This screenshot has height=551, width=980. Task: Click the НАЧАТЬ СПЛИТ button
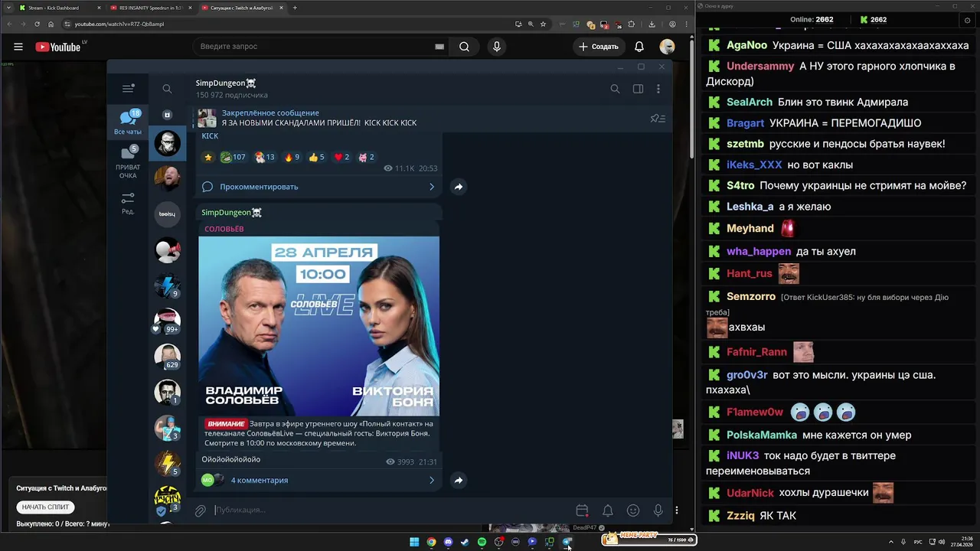coord(45,507)
